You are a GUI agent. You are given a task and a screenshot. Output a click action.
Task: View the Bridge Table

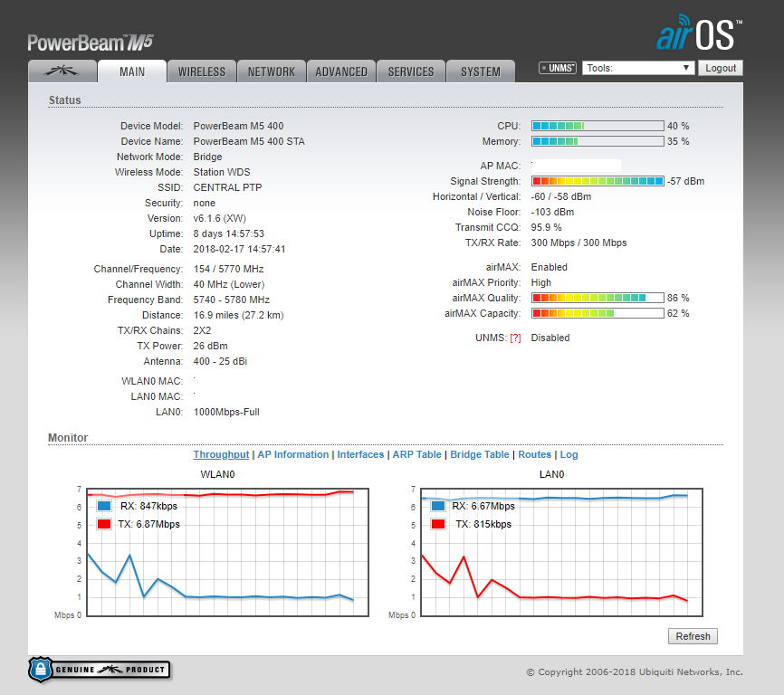tap(479, 454)
